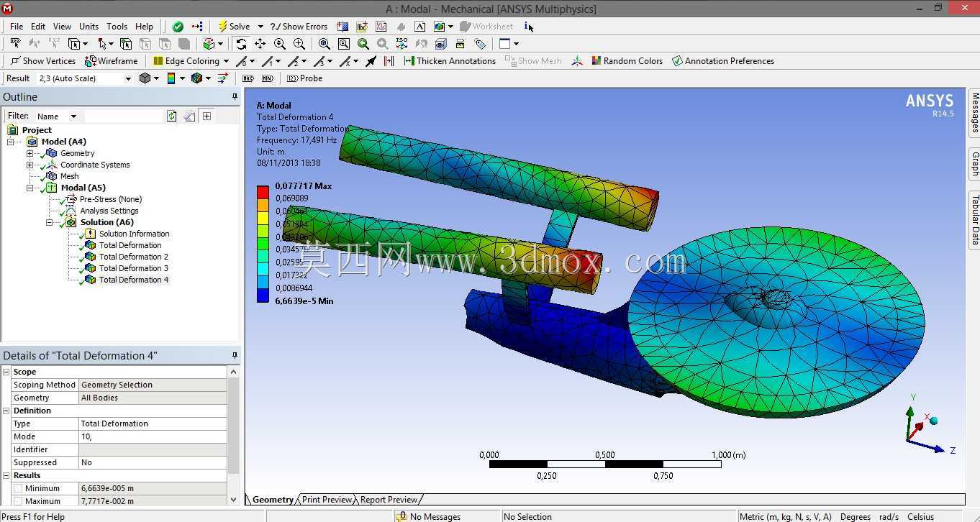The width and height of the screenshot is (980, 522).
Task: Collapse the Scope section in Details
Action: click(x=6, y=372)
